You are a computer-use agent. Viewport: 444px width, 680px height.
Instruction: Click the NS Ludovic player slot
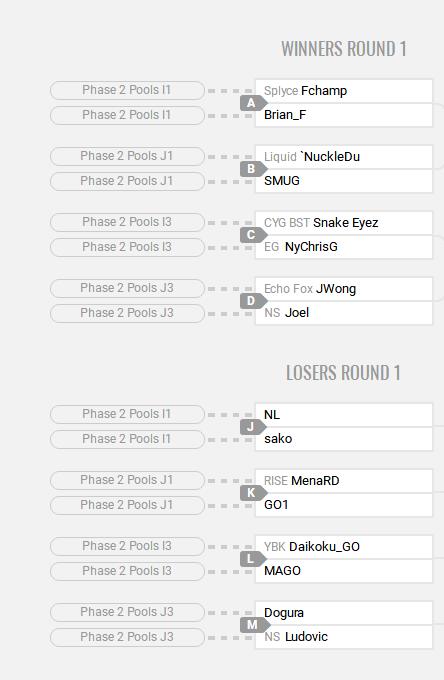click(x=344, y=637)
